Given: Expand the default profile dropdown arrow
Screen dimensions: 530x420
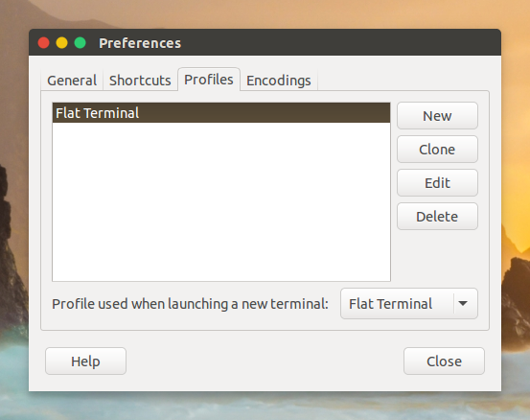Looking at the screenshot, I should pos(463,304).
